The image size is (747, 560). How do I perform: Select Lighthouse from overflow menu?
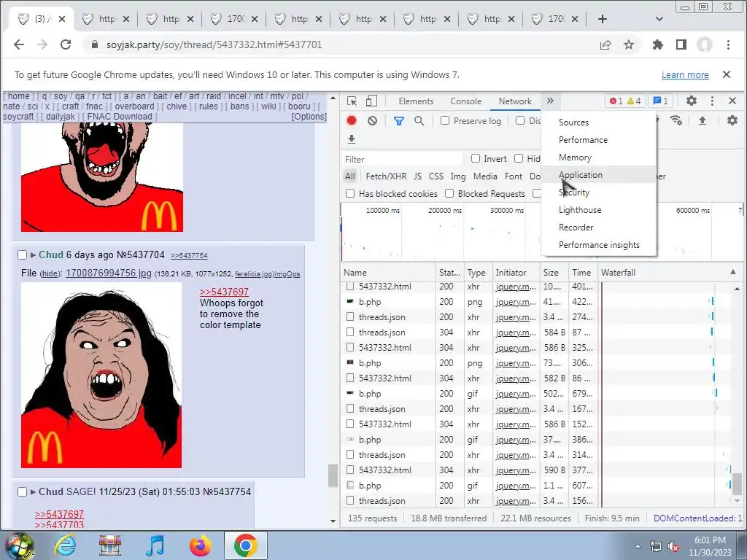(599, 210)
